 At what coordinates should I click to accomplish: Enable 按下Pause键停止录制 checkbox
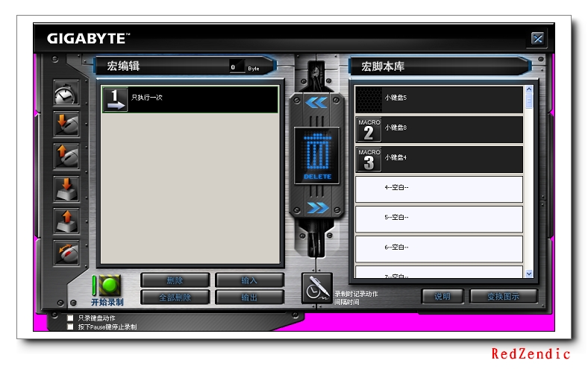70,327
